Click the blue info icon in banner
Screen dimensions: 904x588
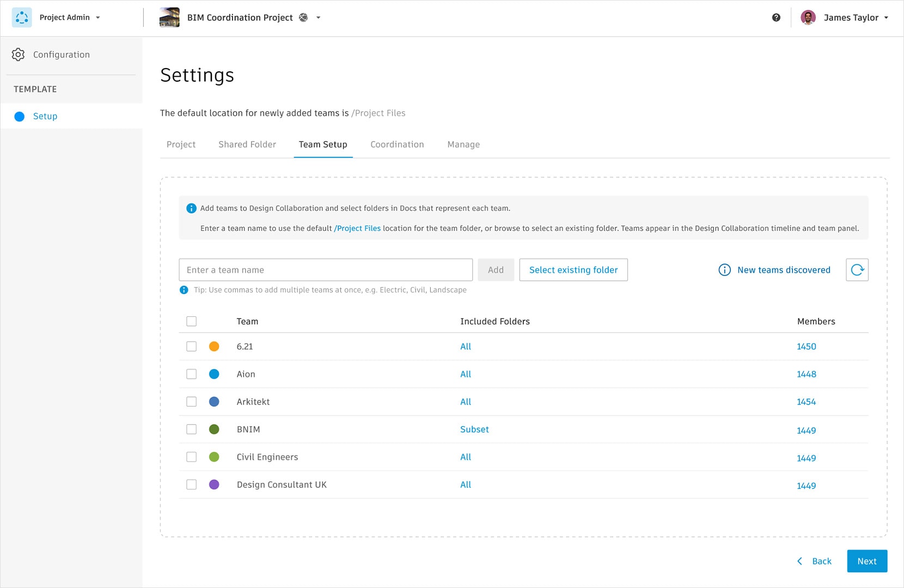tap(191, 209)
